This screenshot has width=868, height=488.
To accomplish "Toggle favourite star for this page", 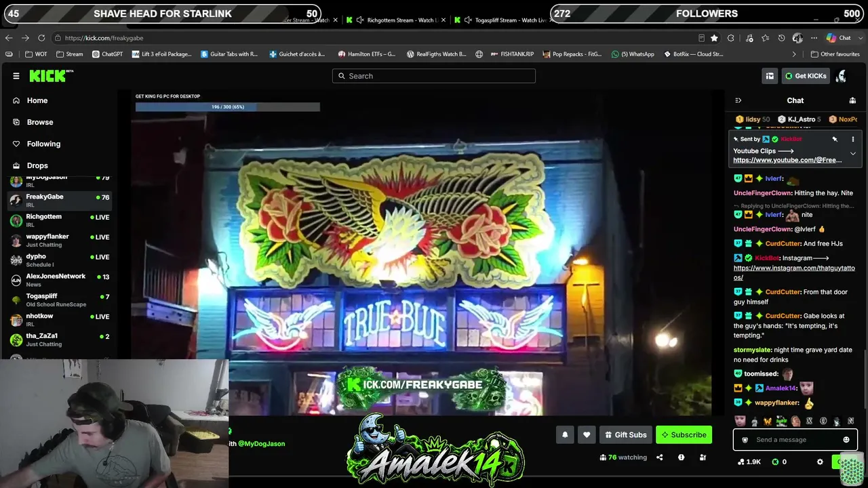I will [x=714, y=38].
